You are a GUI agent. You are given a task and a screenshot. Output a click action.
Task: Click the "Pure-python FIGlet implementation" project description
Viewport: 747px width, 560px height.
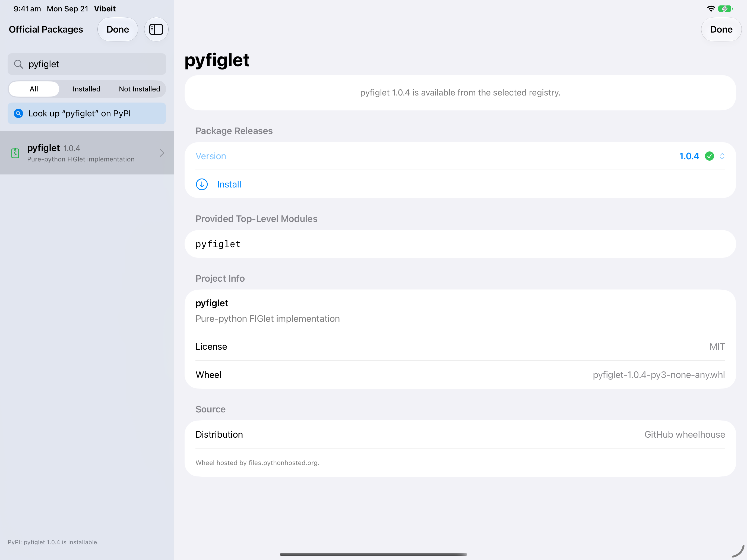267,319
